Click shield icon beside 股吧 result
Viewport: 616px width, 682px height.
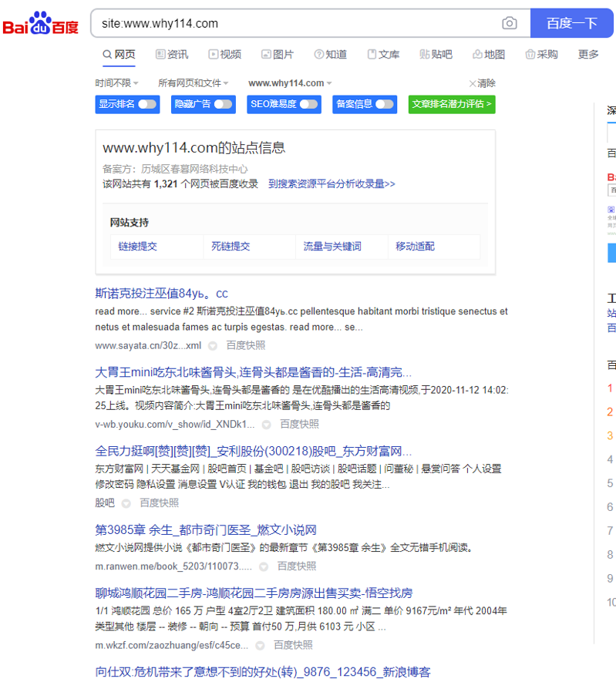[126, 503]
